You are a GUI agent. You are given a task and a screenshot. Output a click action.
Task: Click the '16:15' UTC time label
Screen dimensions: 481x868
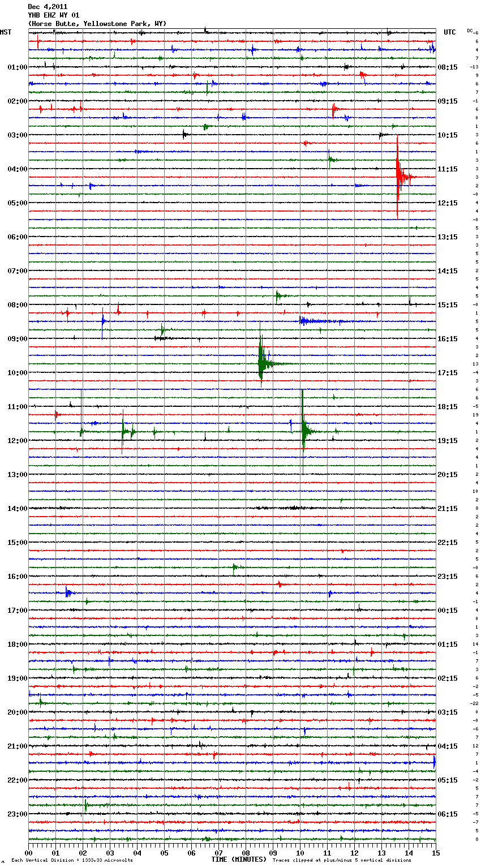[x=448, y=339]
